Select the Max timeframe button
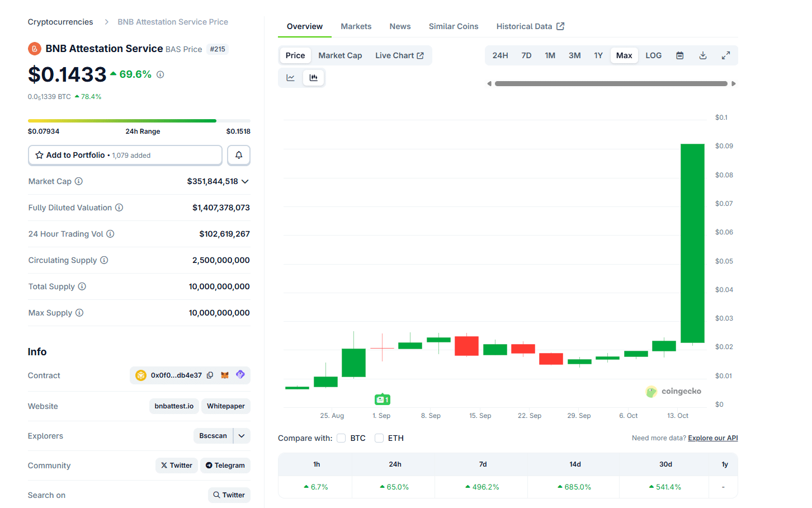Screen dimensions: 812x508 (624, 55)
